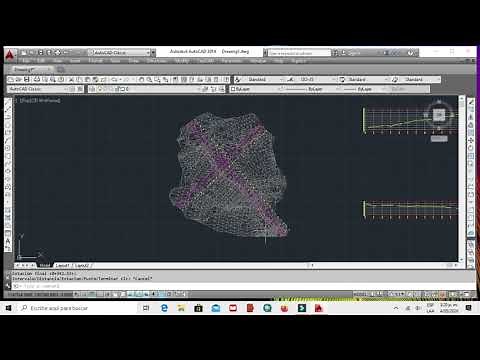Screen dimensions: 480x360
Task: Open Microsoft Edge from the taskbar
Action: (x=164, y=308)
